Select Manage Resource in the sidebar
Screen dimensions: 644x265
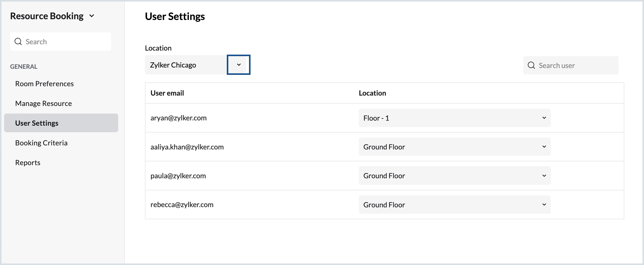[x=43, y=103]
